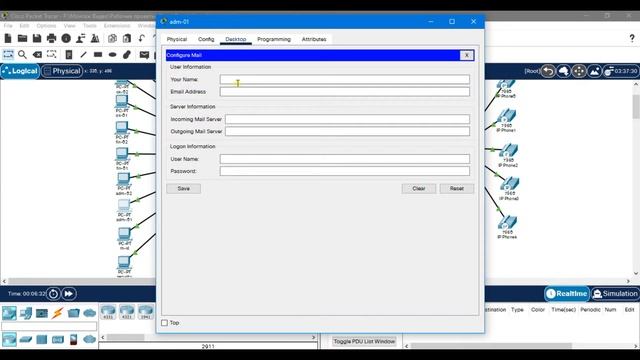The image size is (640, 360).
Task: Select the Components category
Action: click(42, 313)
